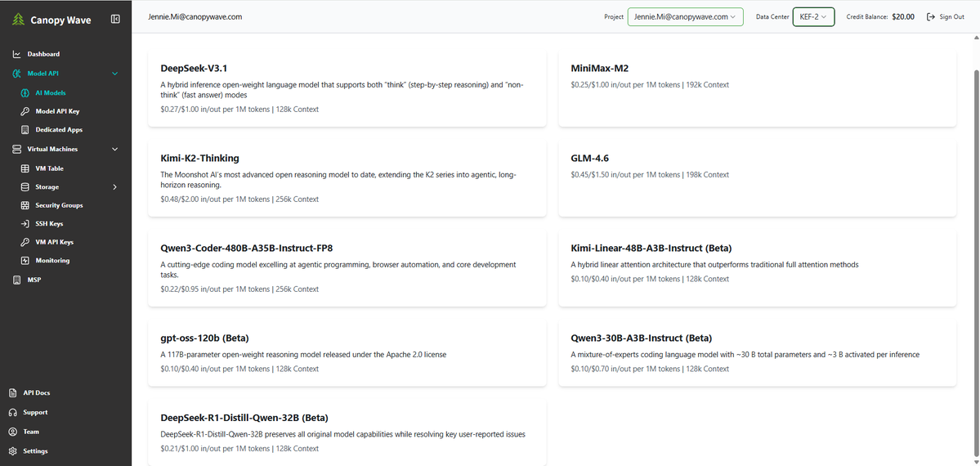Open the Qwen3-Coder-480B-A35B-Instruct-FP8 model card
The image size is (980, 466).
347,268
